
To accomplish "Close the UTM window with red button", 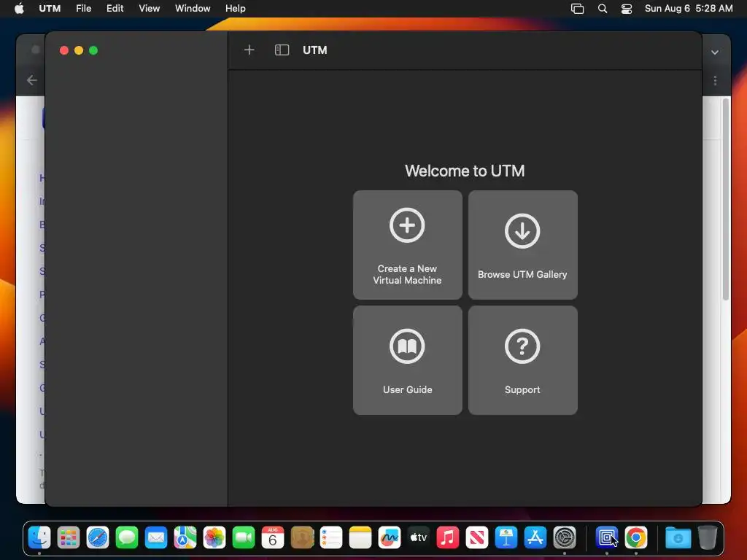I will pyautogui.click(x=64, y=50).
